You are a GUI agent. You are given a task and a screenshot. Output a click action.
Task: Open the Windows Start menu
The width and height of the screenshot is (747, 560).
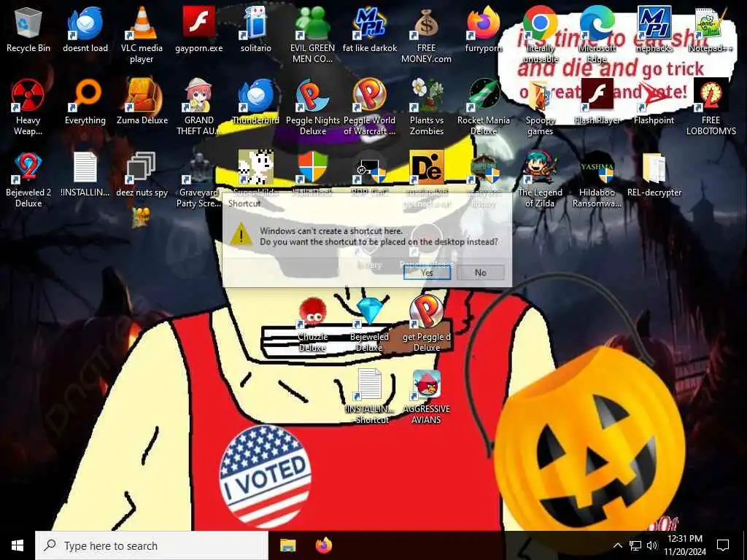coord(18,545)
